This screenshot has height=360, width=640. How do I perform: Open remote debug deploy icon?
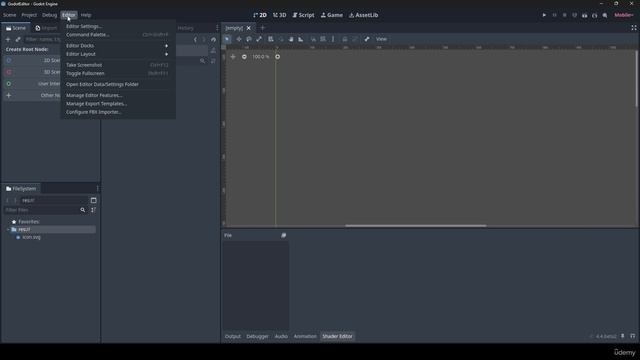(x=575, y=15)
